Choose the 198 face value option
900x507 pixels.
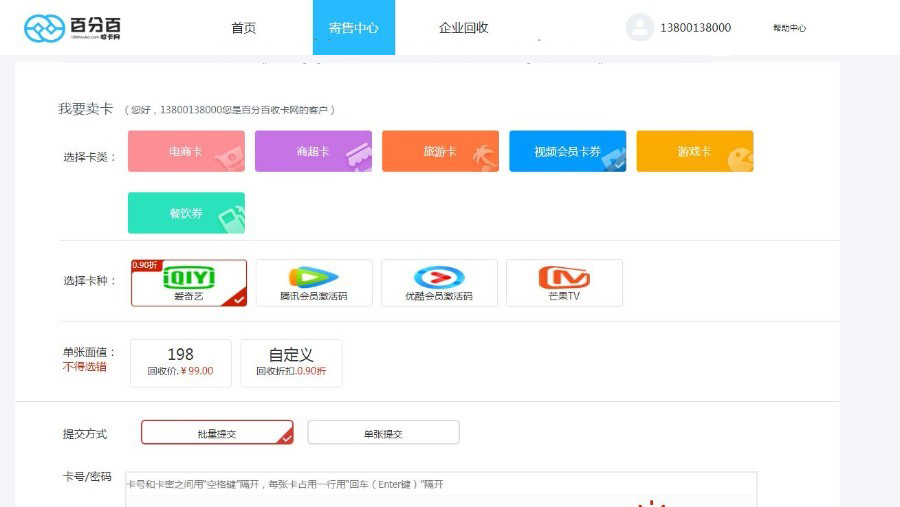click(x=181, y=363)
